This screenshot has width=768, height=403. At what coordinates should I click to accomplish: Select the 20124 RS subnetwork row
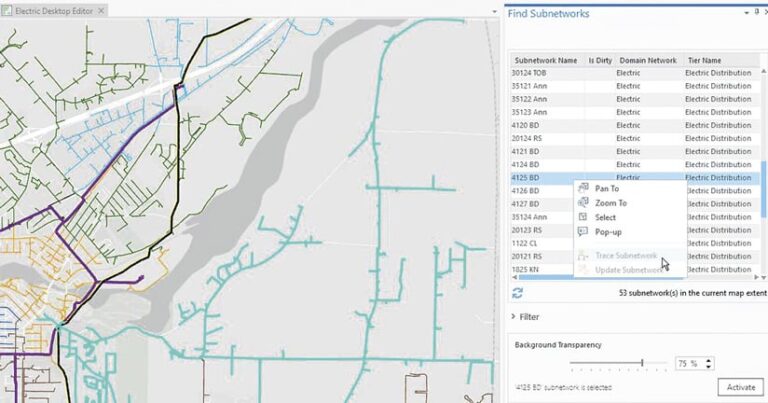(635, 139)
